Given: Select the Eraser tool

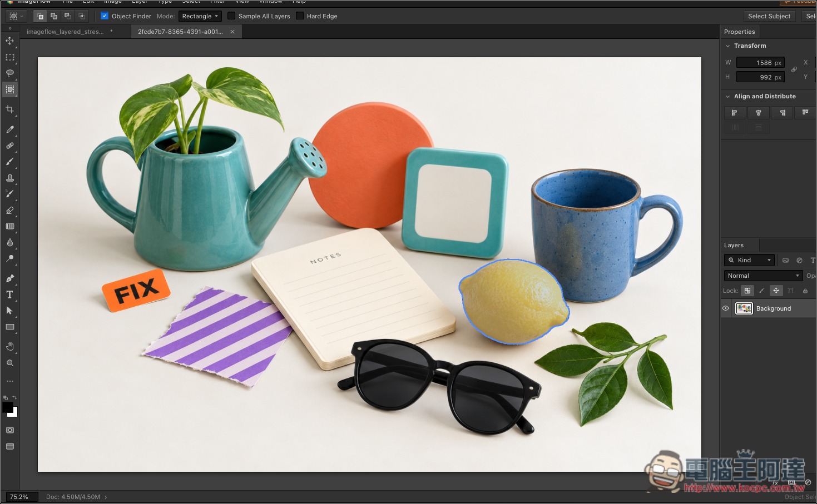Looking at the screenshot, I should point(10,210).
